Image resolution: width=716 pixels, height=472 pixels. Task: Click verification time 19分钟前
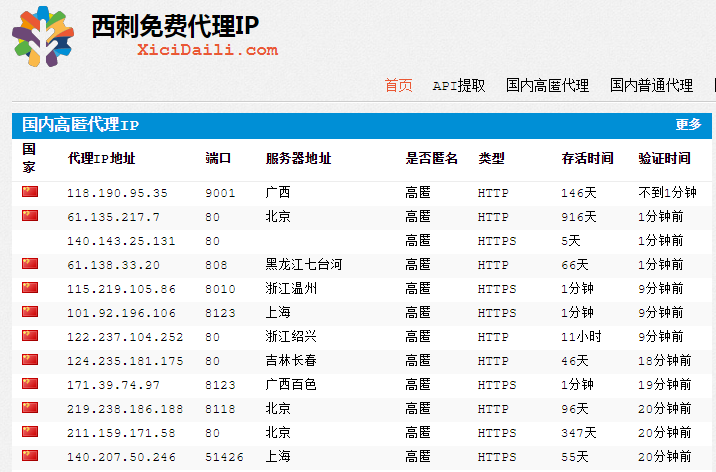click(665, 384)
